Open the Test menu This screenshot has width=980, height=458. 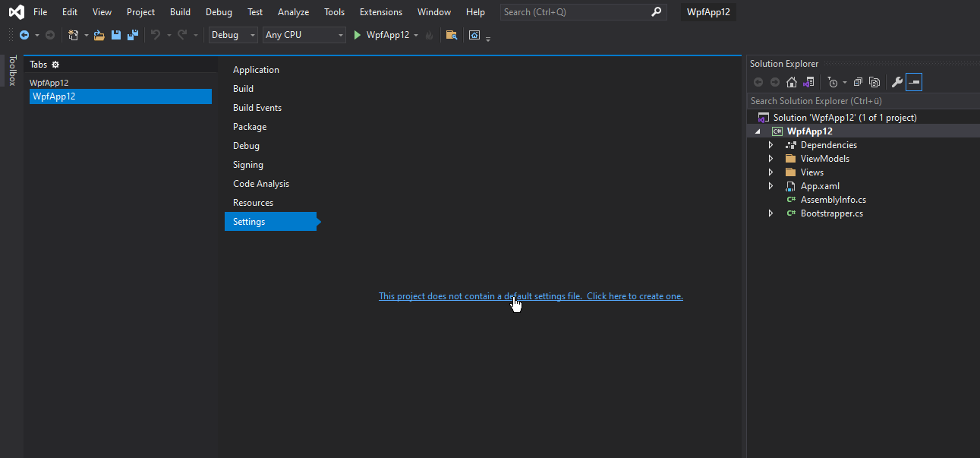(255, 12)
